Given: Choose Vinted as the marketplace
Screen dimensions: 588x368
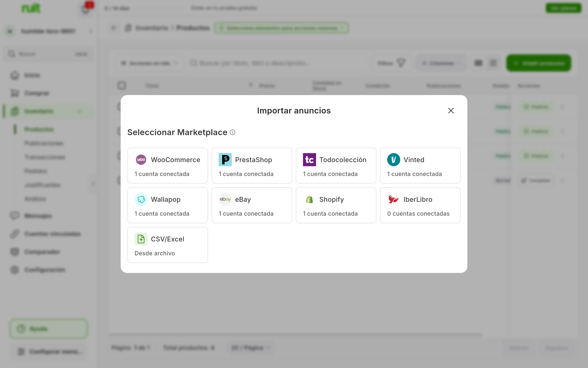Looking at the screenshot, I should (420, 166).
